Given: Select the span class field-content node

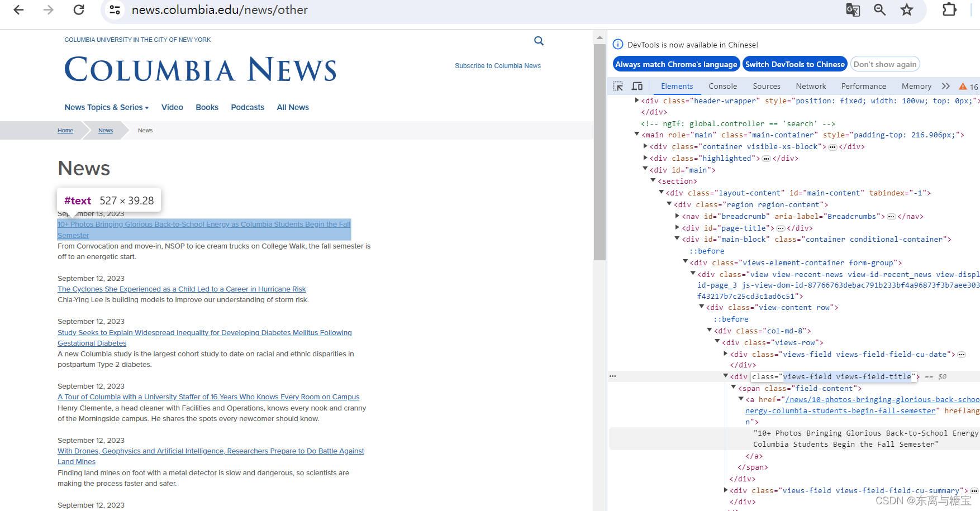Looking at the screenshot, I should coord(800,388).
